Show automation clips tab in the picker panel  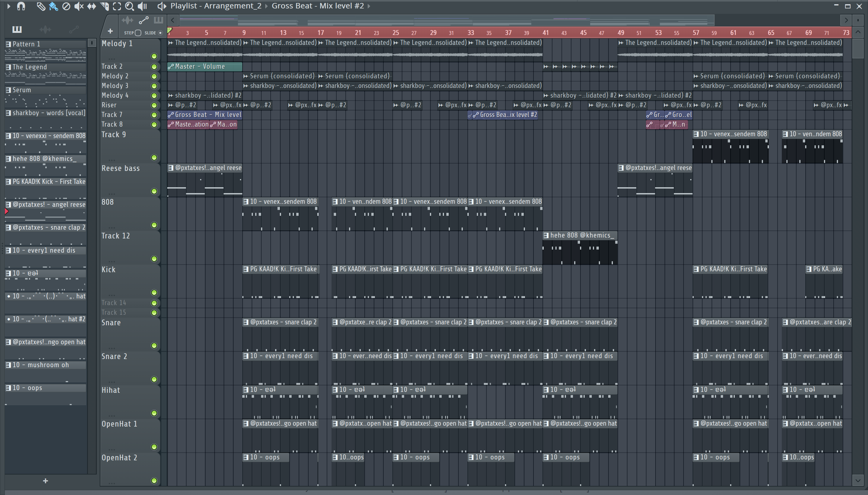(74, 30)
